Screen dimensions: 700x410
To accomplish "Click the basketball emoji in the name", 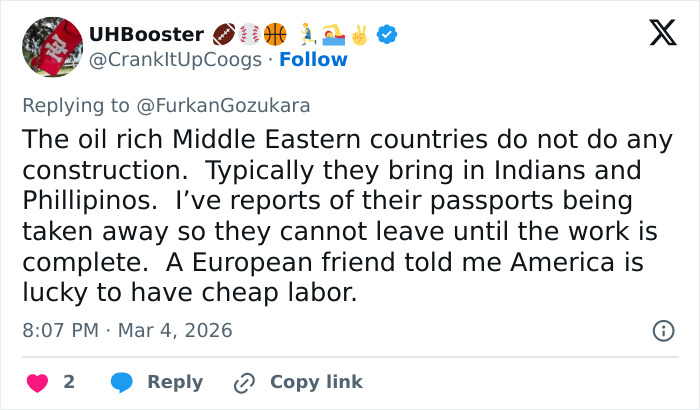I will pyautogui.click(x=274, y=35).
